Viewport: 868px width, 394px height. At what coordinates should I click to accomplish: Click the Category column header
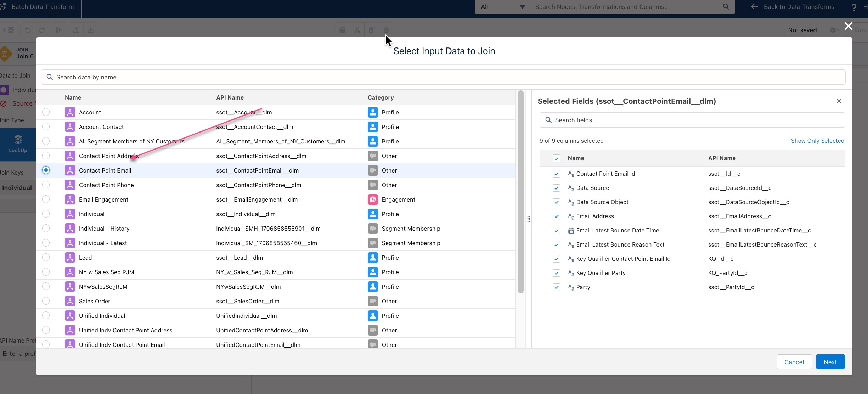(x=381, y=97)
